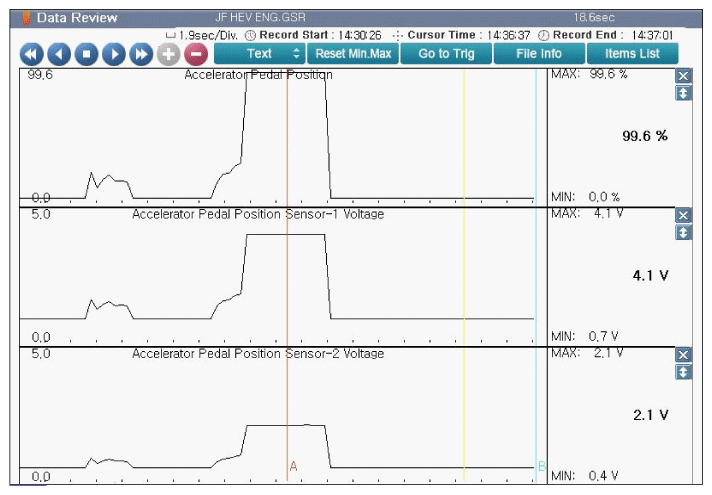This screenshot has height=495, width=712.
Task: Close the Sensor-2 Voltage graph
Action: tap(683, 355)
